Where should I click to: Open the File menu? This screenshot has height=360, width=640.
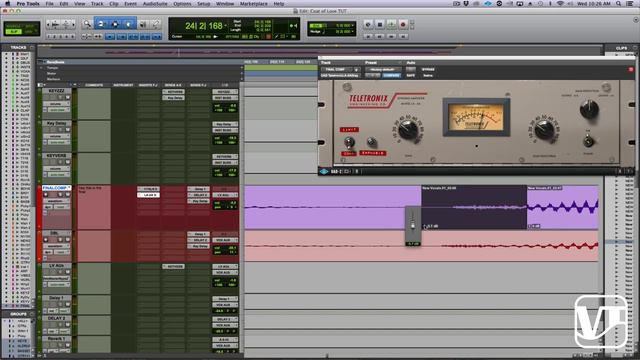point(49,4)
